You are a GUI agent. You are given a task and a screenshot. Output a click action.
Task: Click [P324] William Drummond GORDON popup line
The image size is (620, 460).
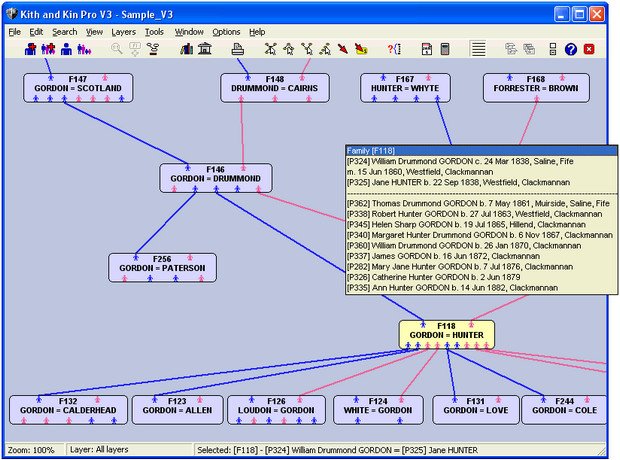[x=460, y=161]
